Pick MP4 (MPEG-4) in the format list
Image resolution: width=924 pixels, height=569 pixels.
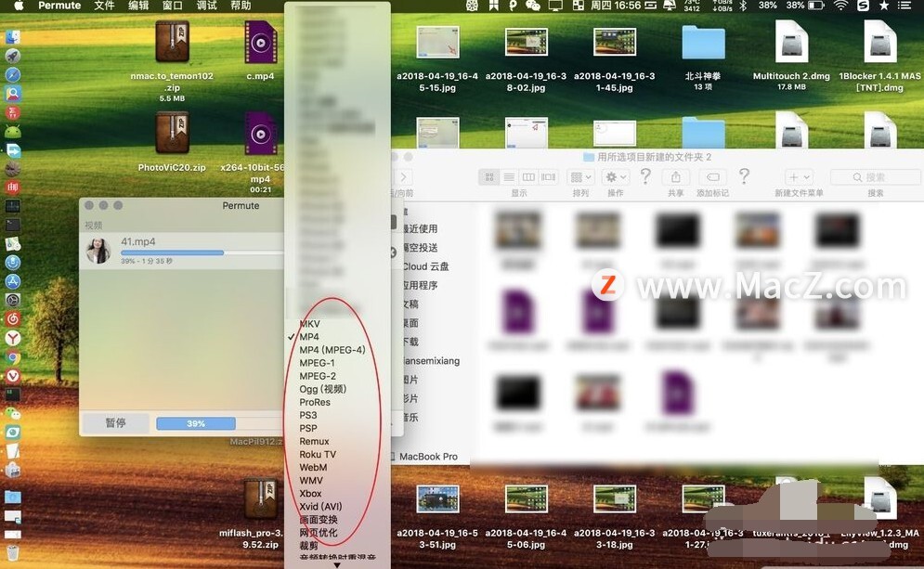click(332, 350)
